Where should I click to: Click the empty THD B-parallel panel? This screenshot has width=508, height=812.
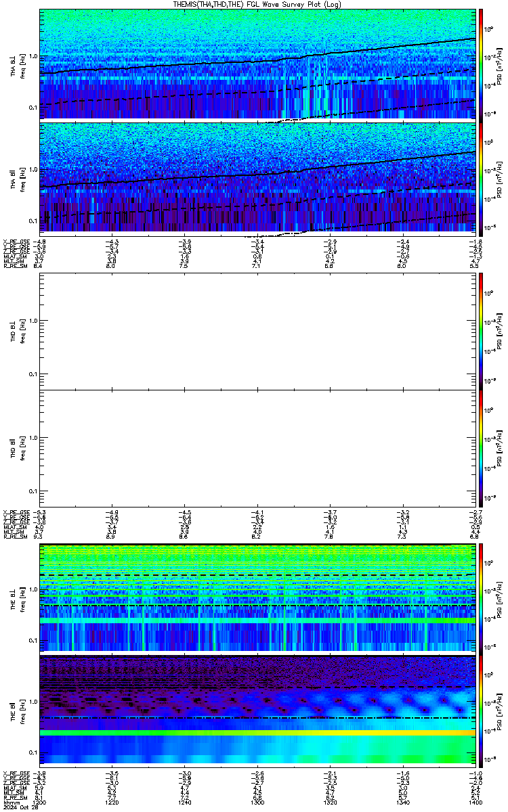click(257, 449)
